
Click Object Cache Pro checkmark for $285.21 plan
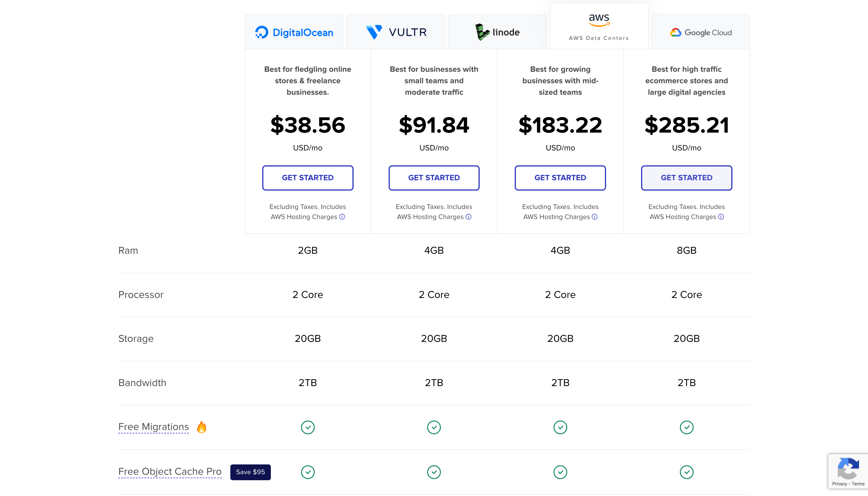686,472
